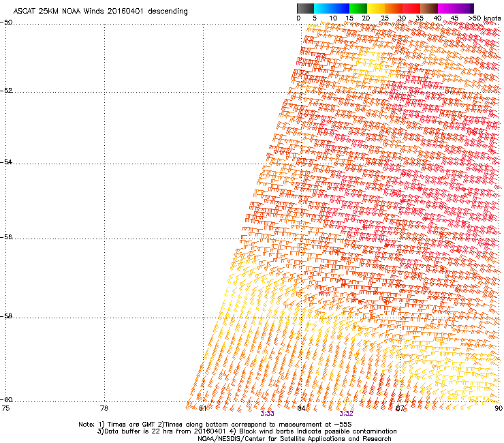Click the -56 latitude axis label

pyautogui.click(x=6, y=236)
